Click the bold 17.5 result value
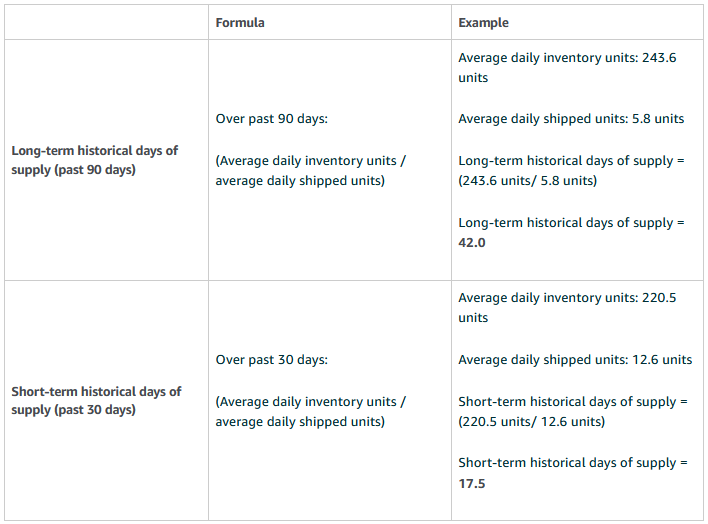The width and height of the screenshot is (708, 524). pos(472,483)
